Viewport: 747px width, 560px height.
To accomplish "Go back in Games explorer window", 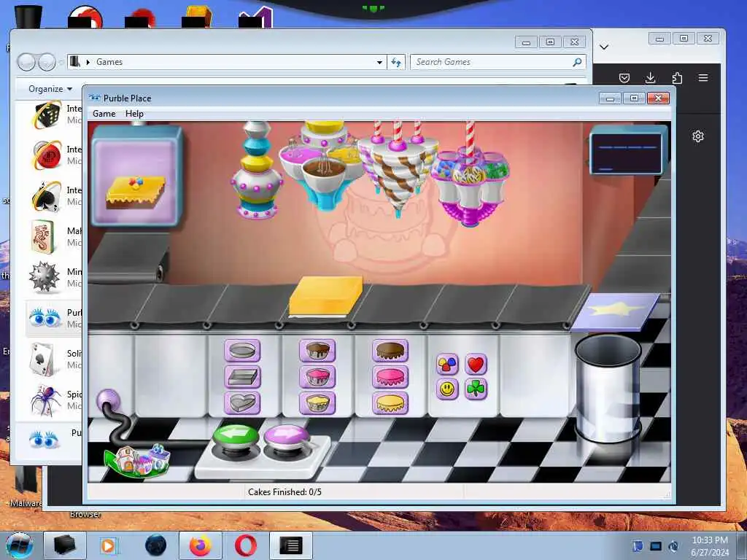I will (26, 62).
